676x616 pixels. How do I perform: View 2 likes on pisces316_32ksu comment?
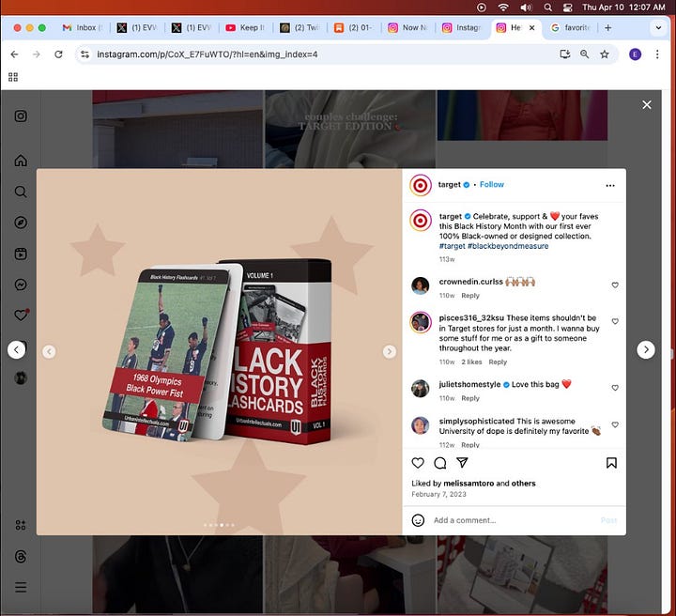click(471, 362)
